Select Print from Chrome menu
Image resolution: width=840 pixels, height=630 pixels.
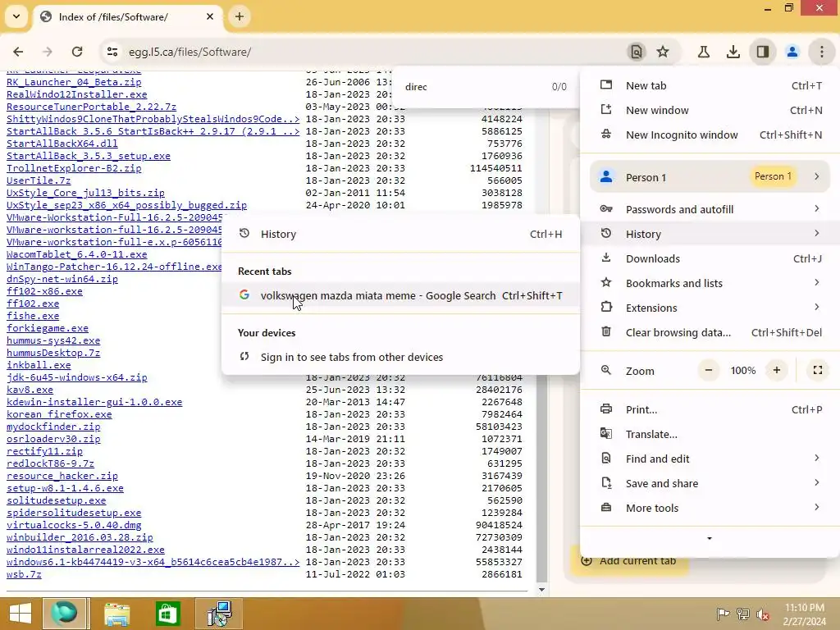coord(710,410)
